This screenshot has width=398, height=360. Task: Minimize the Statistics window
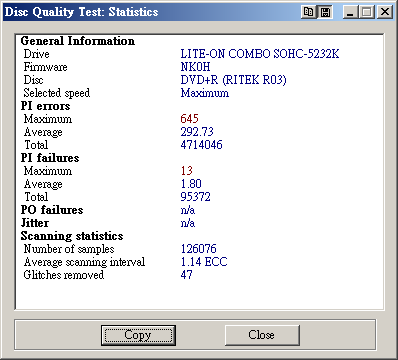coord(350,12)
